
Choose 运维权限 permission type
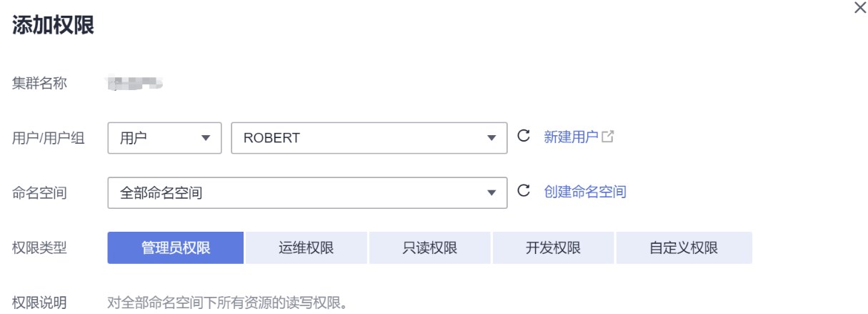306,247
